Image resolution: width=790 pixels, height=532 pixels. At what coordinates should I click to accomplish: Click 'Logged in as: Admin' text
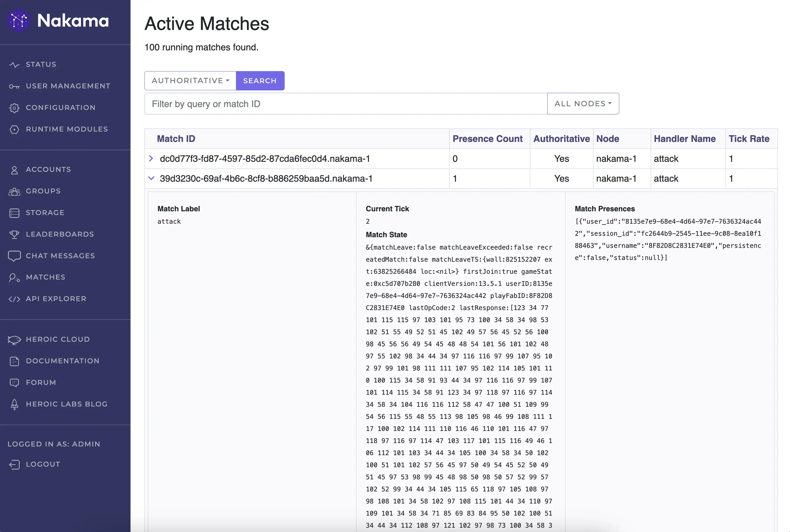(x=54, y=444)
